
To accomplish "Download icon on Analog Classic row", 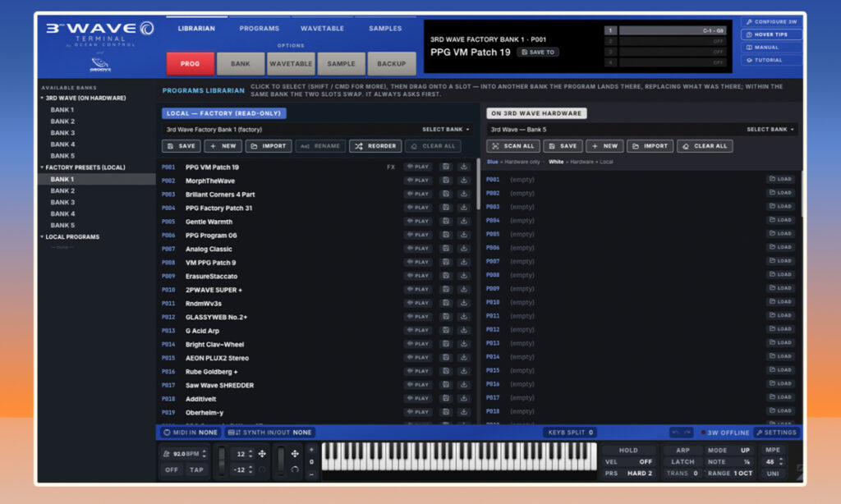I will [464, 248].
